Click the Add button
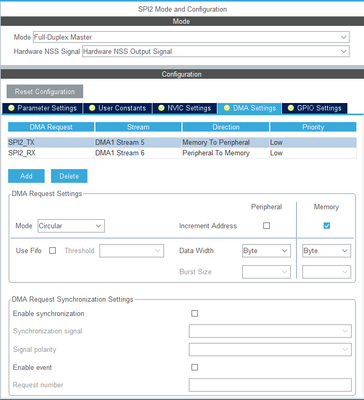This screenshot has height=400, width=364. [26, 176]
